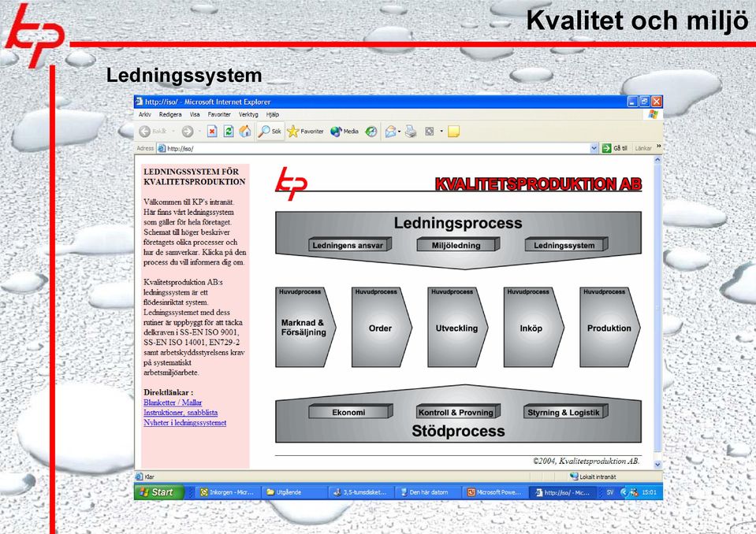The image size is (756, 534).
Task: Open the Hjälp menu
Action: coord(273,115)
